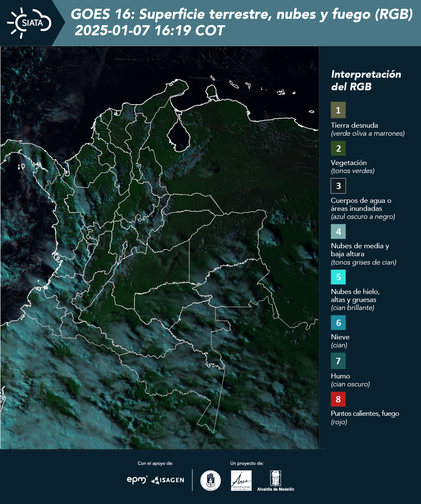Click the text '(cian)' under Nieve
Image resolution: width=421 pixels, height=504 pixels.
click(x=339, y=345)
